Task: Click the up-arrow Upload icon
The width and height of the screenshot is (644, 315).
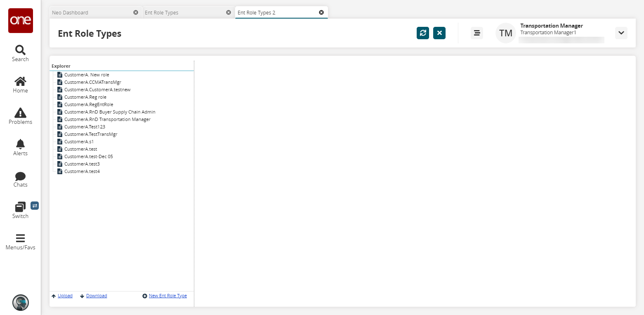Action: click(x=54, y=296)
